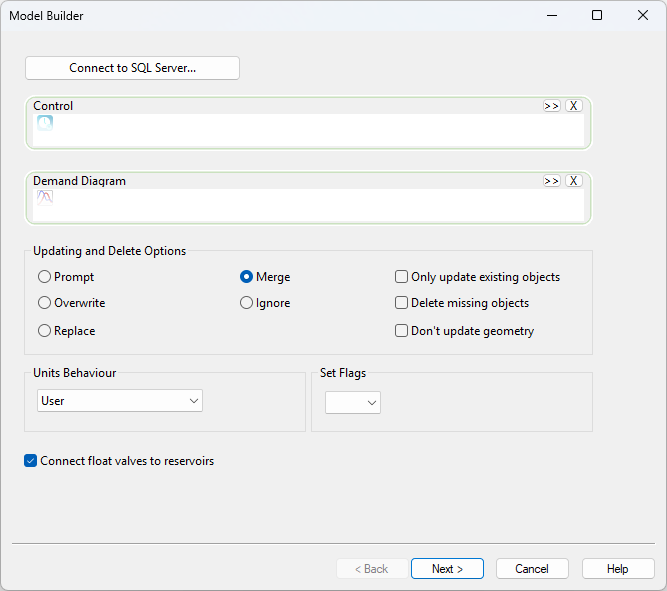Select the Overwrite radio option
Image resolution: width=667 pixels, height=591 pixels.
(44, 303)
